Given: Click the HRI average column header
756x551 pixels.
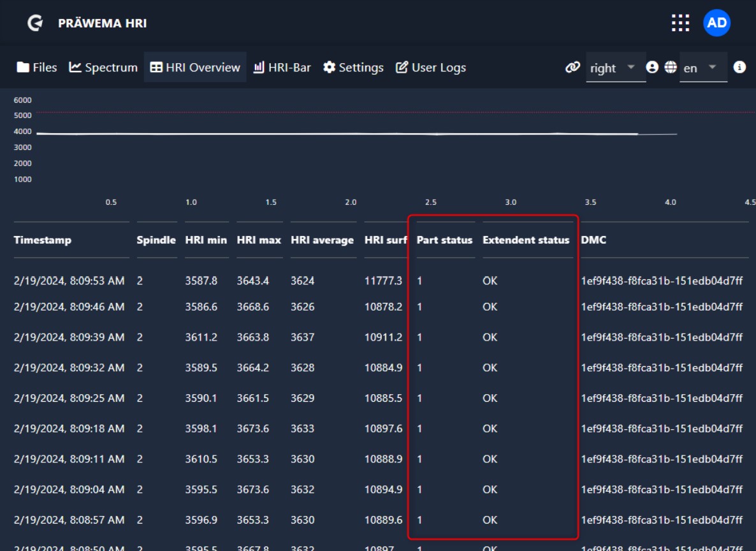Looking at the screenshot, I should (322, 240).
